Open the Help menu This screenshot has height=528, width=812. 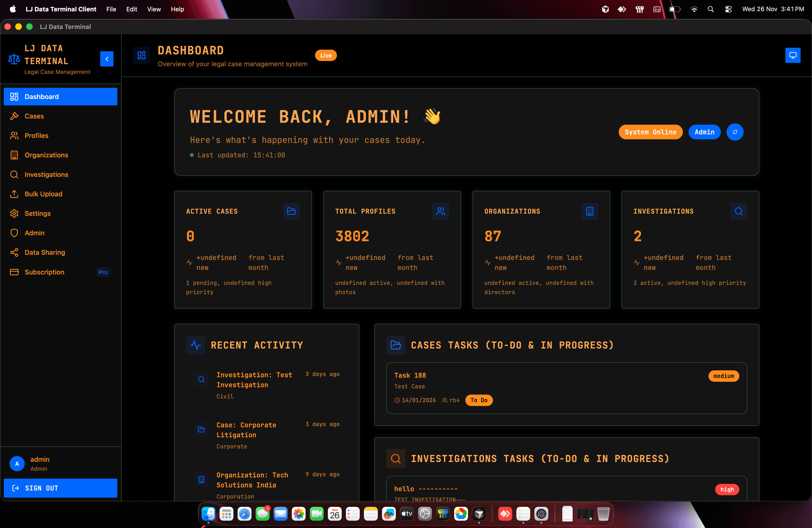point(177,9)
